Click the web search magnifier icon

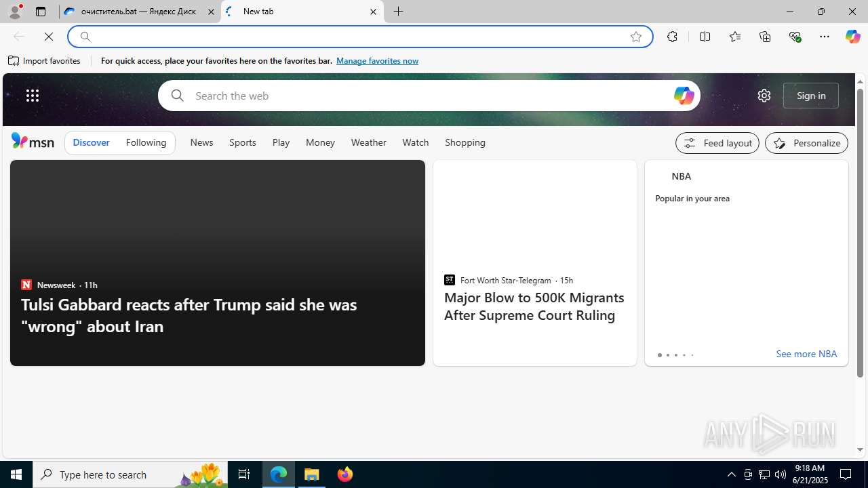(x=178, y=96)
